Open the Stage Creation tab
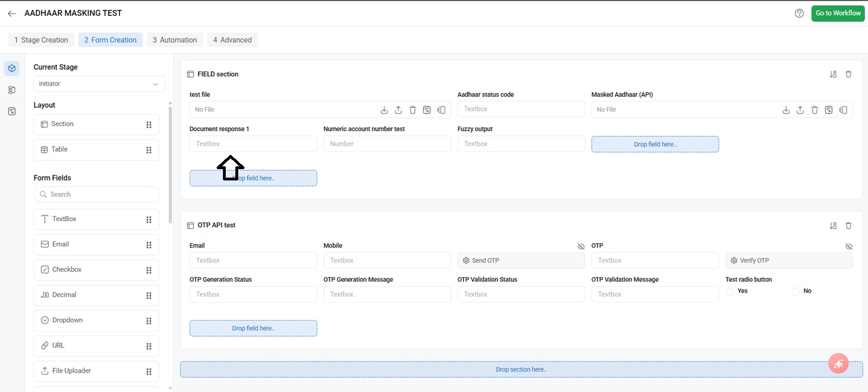The width and height of the screenshot is (868, 392). 41,40
